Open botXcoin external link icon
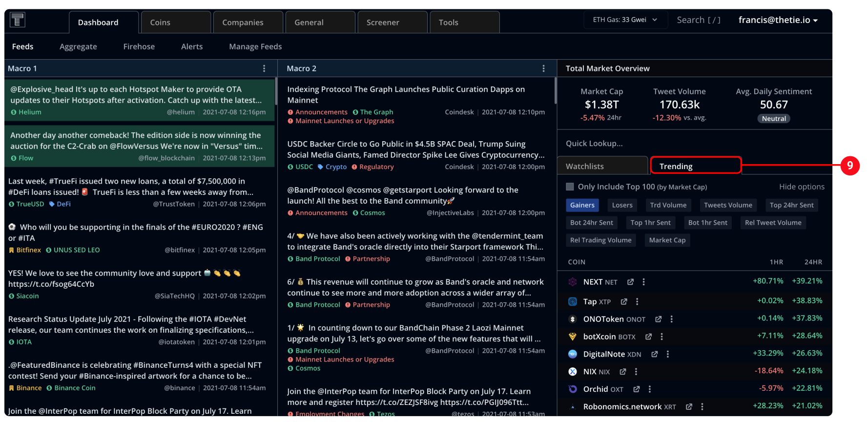Image resolution: width=868 pixels, height=424 pixels. point(648,337)
